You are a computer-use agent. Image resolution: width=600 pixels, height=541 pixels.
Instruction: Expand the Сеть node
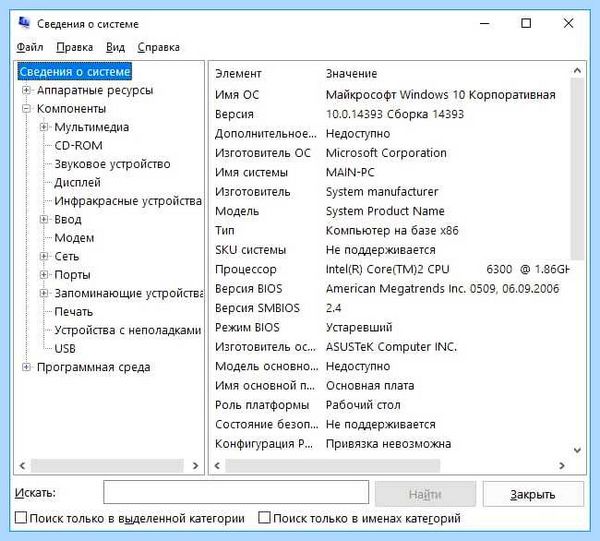[x=44, y=256]
